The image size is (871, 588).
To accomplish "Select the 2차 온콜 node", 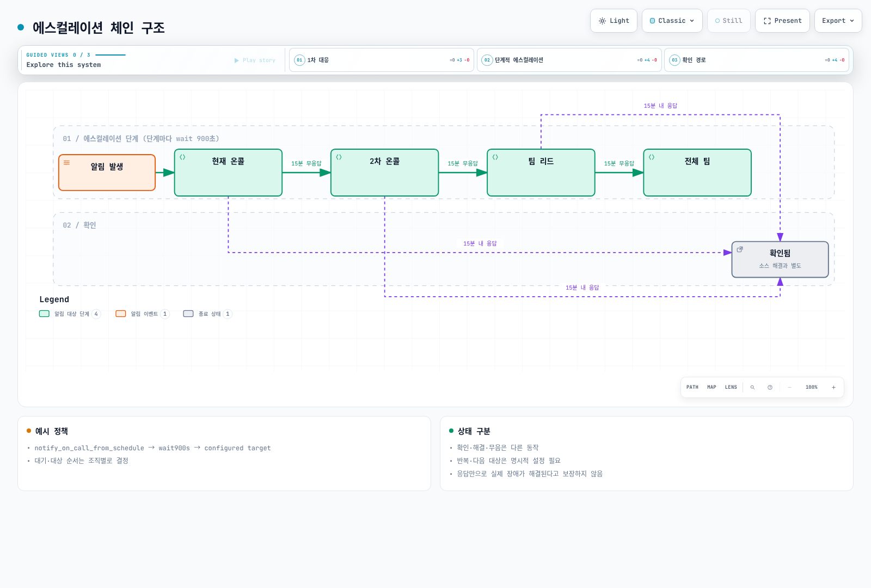I will [385, 173].
